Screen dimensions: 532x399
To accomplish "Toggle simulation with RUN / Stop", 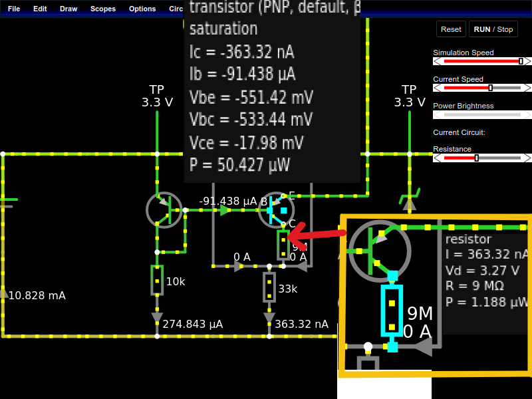I will (493, 29).
